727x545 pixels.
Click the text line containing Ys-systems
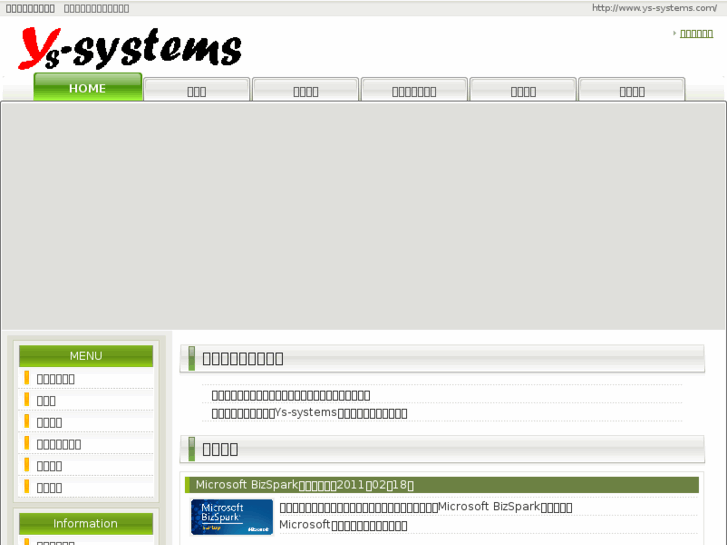(x=309, y=413)
